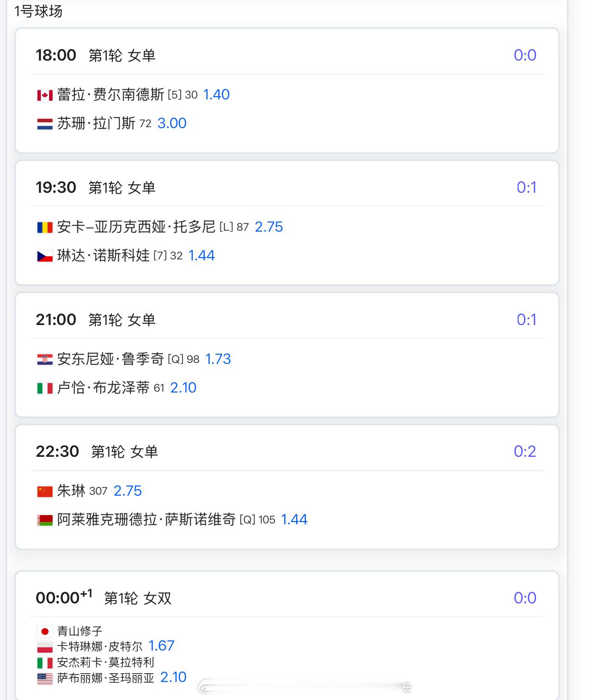
Task: Click the Romania flag beside 安卡–亚历克西娅·托多尼
Action: [45, 227]
